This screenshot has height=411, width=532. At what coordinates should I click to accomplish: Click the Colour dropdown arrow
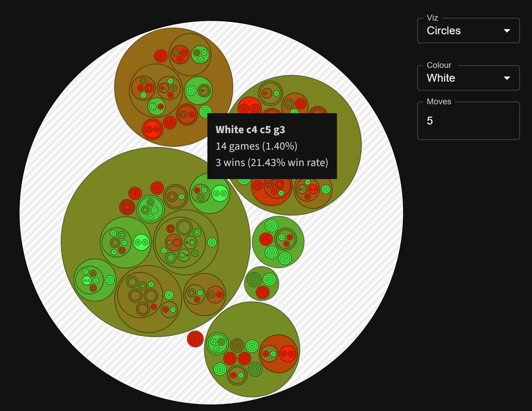[x=507, y=78]
